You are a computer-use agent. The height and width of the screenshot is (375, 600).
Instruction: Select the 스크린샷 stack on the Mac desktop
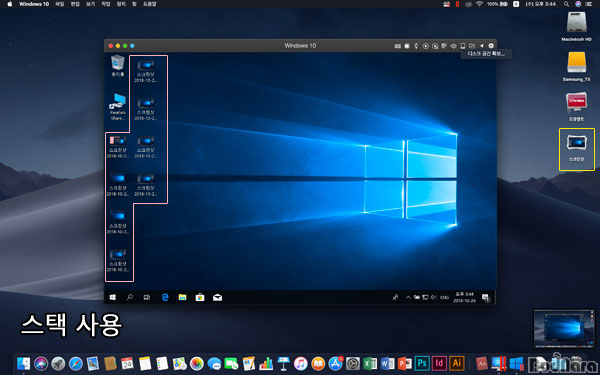[577, 148]
